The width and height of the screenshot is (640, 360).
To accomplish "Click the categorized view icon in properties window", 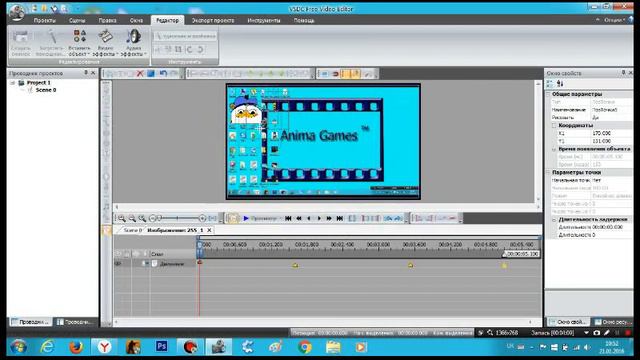I will 550,84.
